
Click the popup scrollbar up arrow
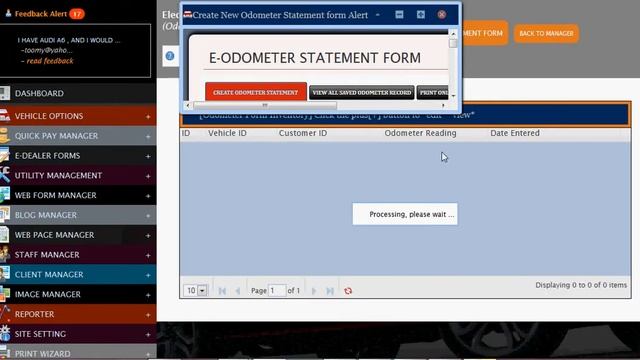pos(453,33)
